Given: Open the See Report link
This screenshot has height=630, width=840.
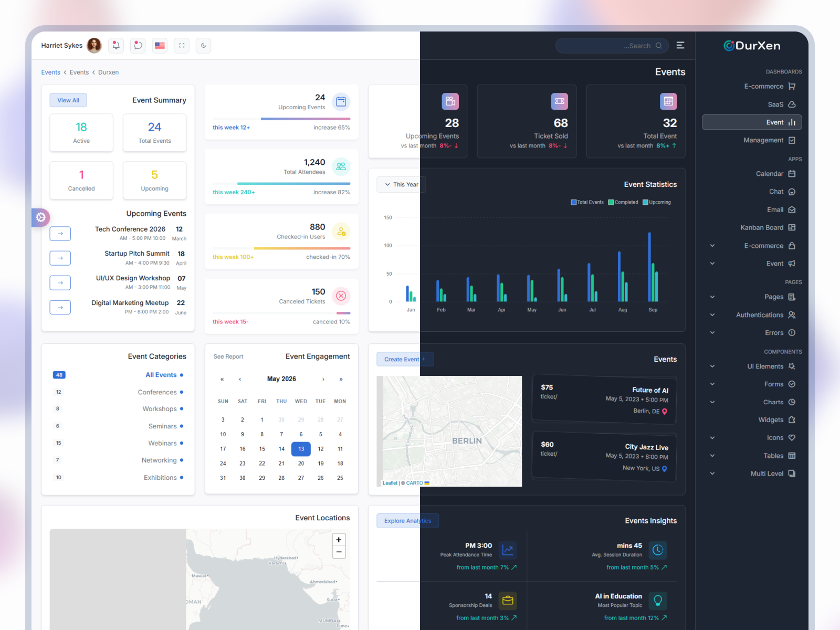Looking at the screenshot, I should pos(228,357).
